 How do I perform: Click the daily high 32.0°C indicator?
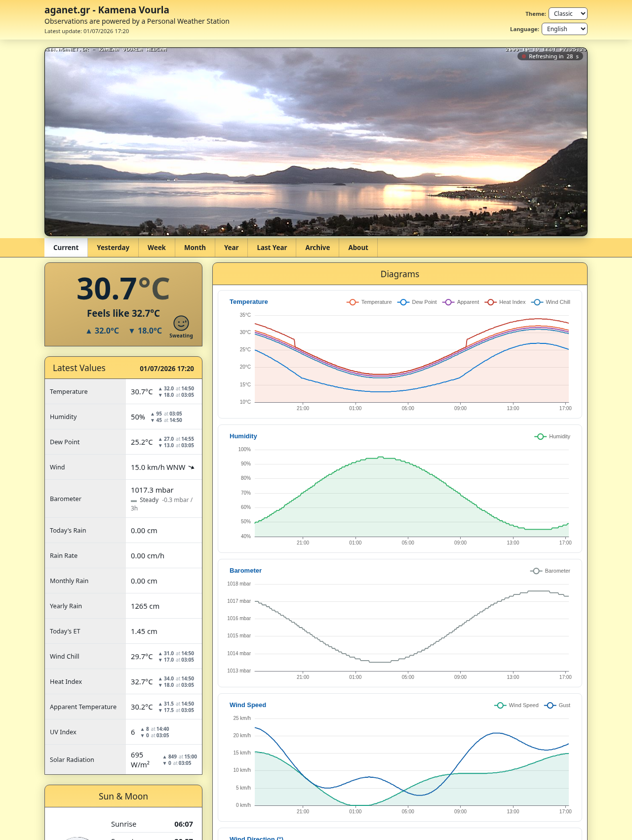coord(102,331)
